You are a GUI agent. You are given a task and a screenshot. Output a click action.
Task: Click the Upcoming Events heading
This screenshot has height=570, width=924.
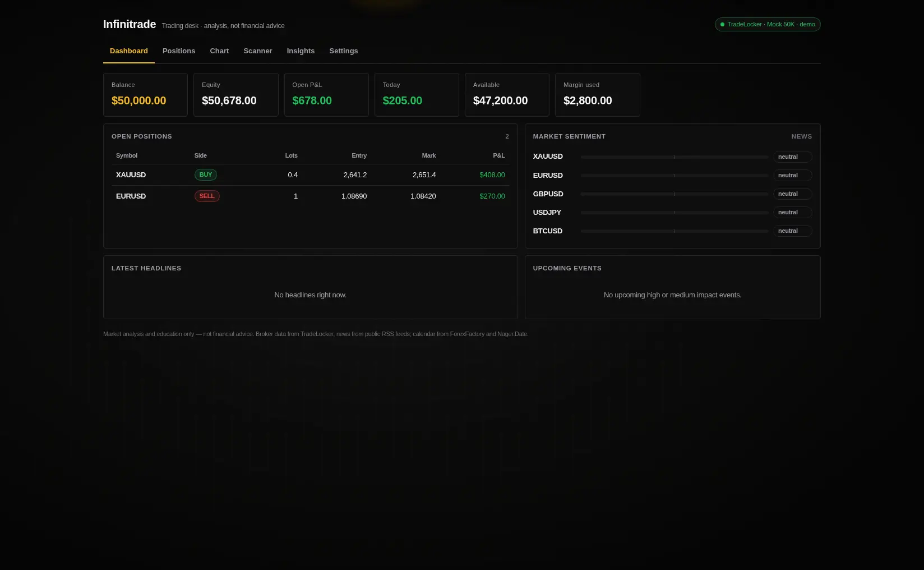(x=567, y=269)
